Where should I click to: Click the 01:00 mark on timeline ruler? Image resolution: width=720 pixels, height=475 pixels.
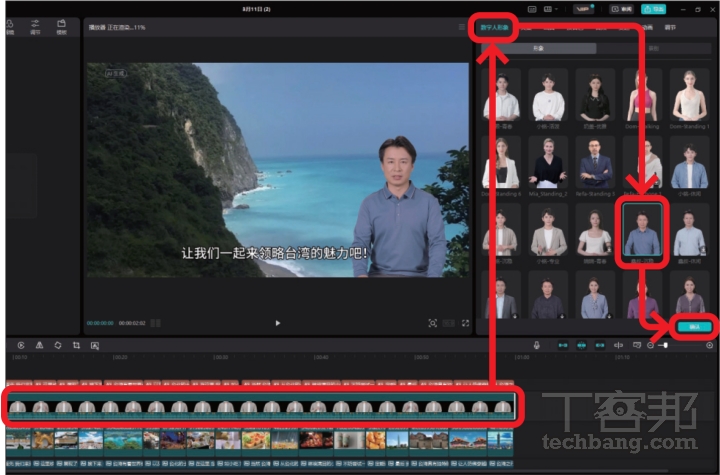coord(522,357)
